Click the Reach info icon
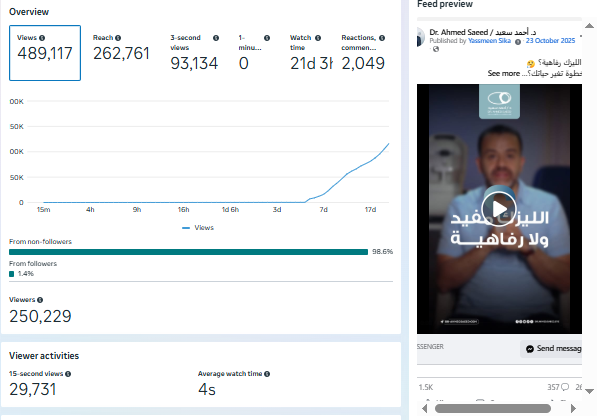601x420 pixels. click(x=117, y=37)
